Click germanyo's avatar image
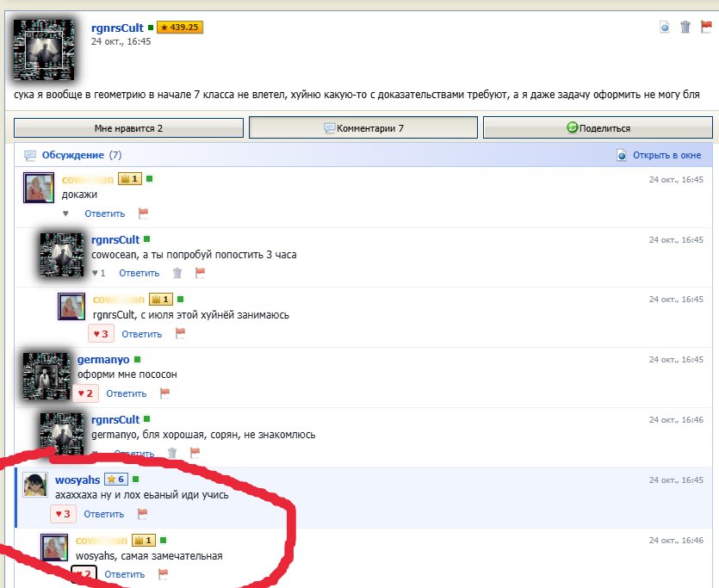Image resolution: width=719 pixels, height=588 pixels. pyautogui.click(x=46, y=376)
